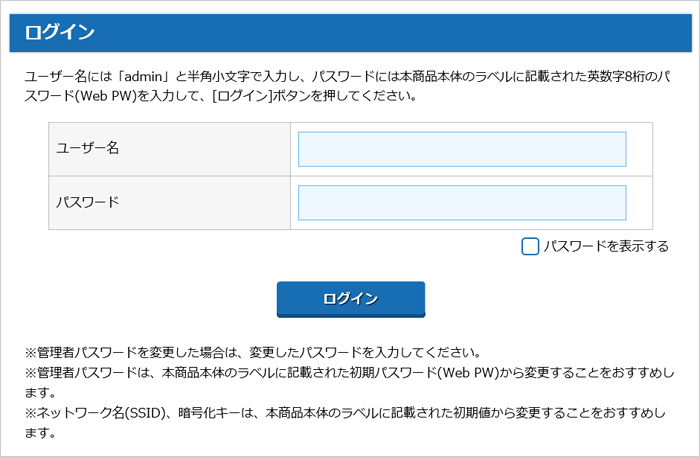Enable the パスワードを表示する checkbox
700x457 pixels.
[x=530, y=246]
